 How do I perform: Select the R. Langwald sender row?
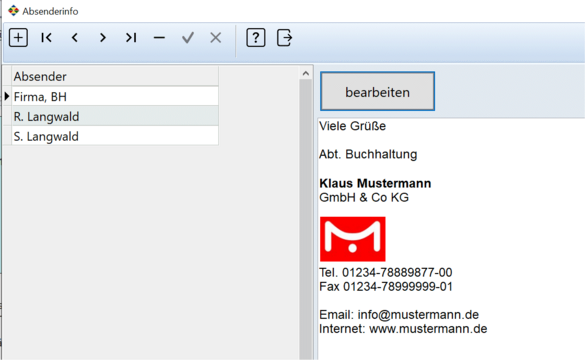pos(115,116)
